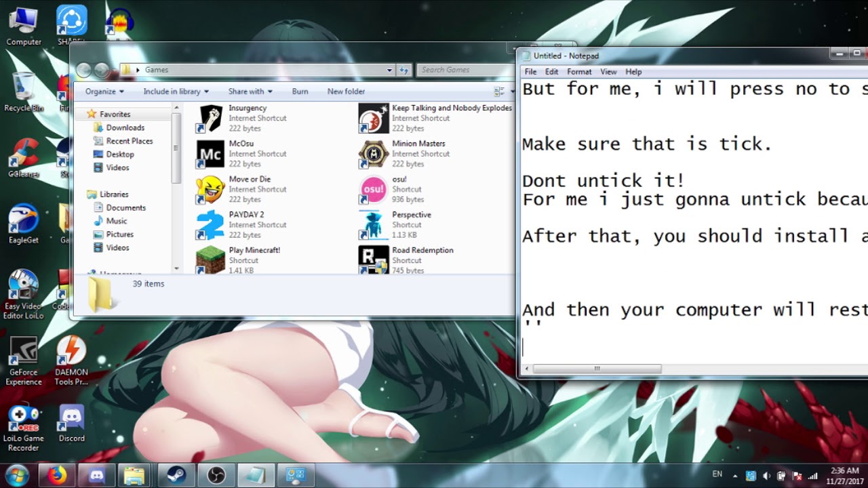This screenshot has height=488, width=868.
Task: Click the address bar refresh button
Action: click(x=404, y=70)
